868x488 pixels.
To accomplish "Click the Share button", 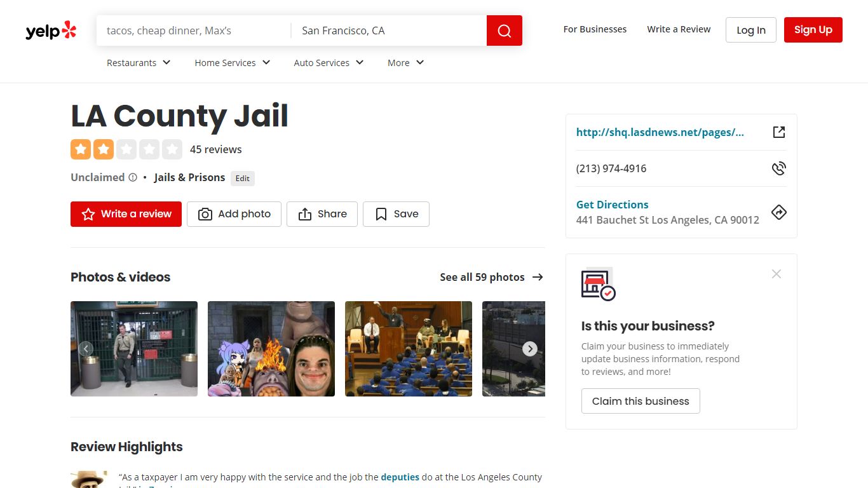I will click(x=322, y=214).
